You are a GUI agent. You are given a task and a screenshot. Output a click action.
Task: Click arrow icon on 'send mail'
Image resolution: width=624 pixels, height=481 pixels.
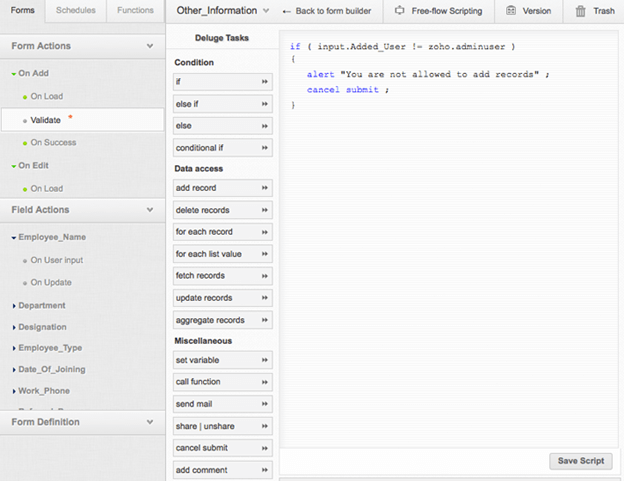(x=265, y=404)
